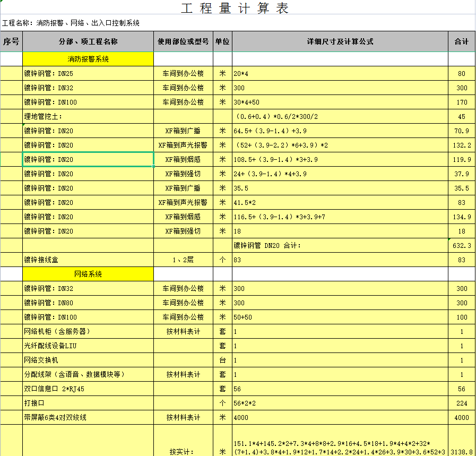This screenshot has width=476, height=456.
Task: Select the DN20 subtotal value 632.3
Action: 461,245
